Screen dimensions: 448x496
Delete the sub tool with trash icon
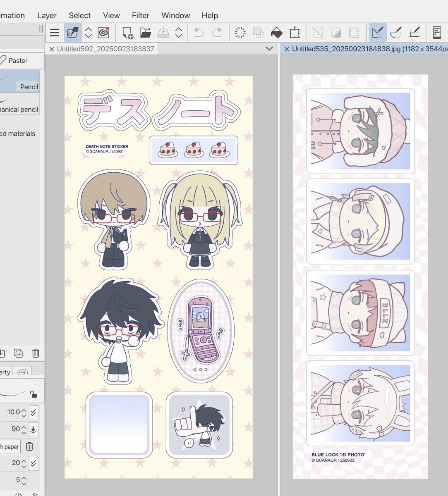[36, 353]
